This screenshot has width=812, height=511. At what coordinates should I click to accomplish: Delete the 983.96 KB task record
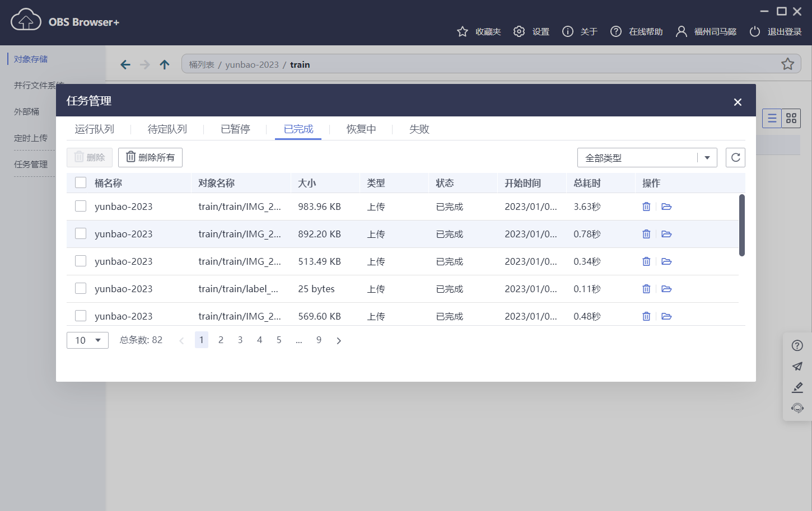(646, 207)
